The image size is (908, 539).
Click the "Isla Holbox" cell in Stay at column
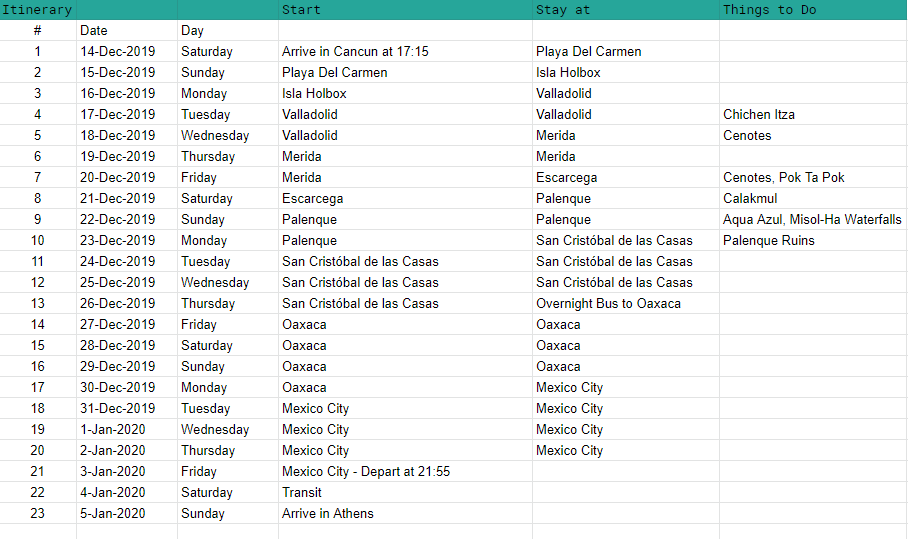568,73
